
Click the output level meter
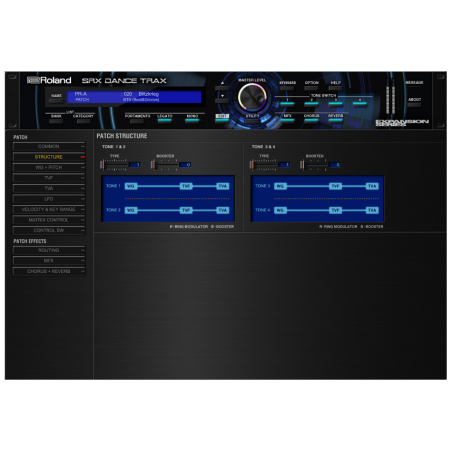point(390,97)
